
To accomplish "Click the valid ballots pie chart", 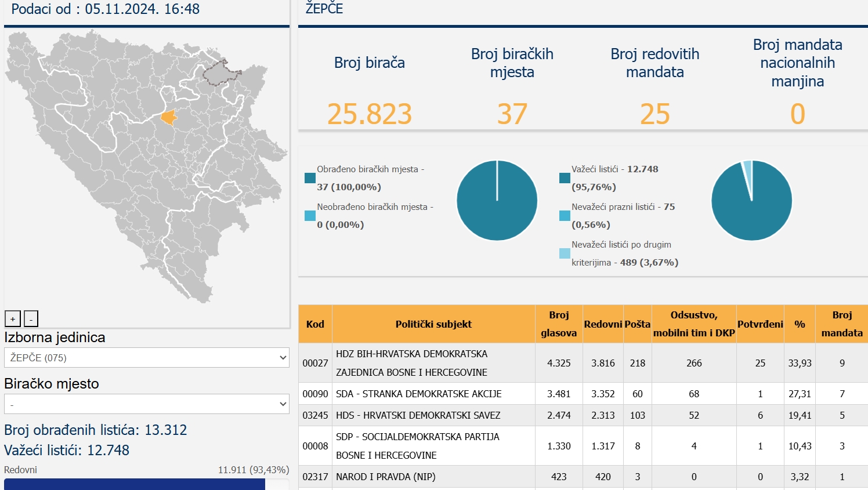I will pos(752,201).
